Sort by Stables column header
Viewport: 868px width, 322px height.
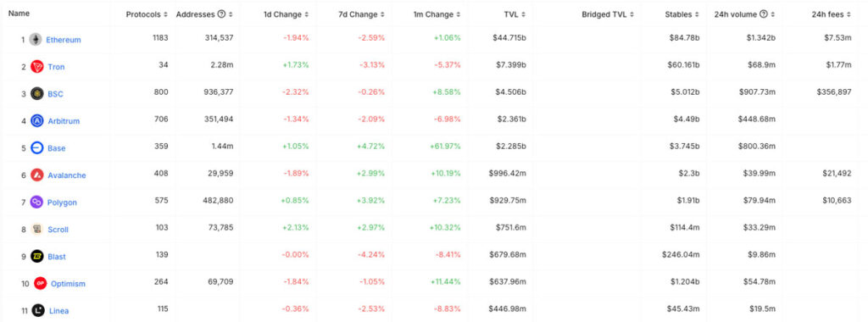(x=682, y=14)
